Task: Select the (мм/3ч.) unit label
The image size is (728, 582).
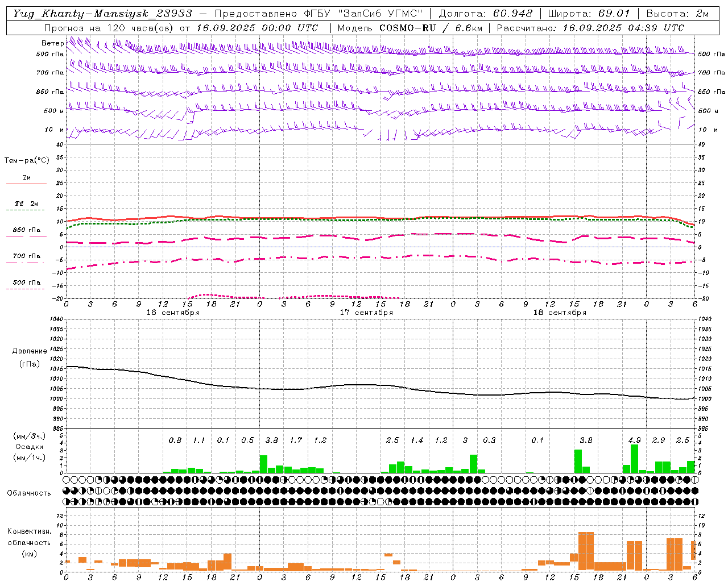Action: point(28,436)
